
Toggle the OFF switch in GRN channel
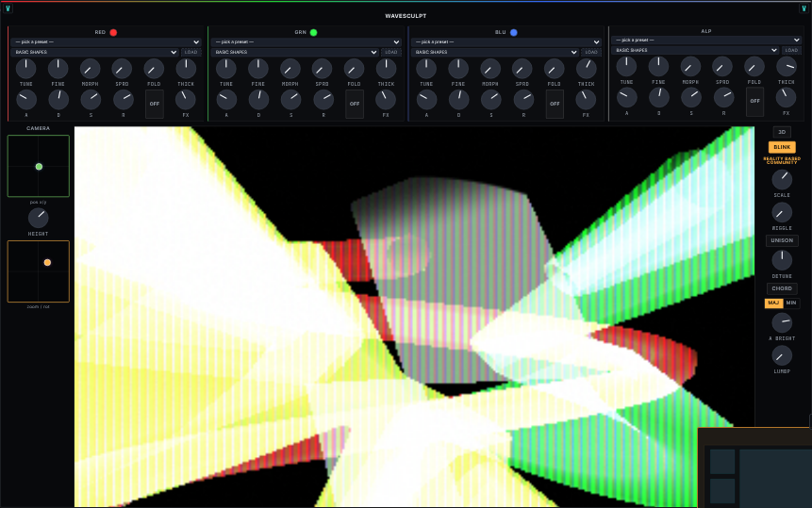355,104
